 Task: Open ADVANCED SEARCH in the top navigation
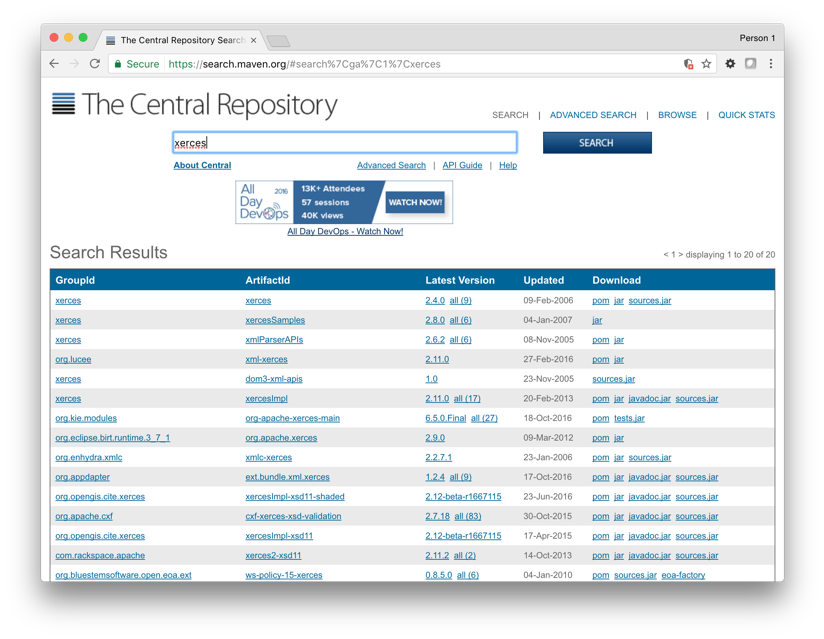[x=593, y=115]
